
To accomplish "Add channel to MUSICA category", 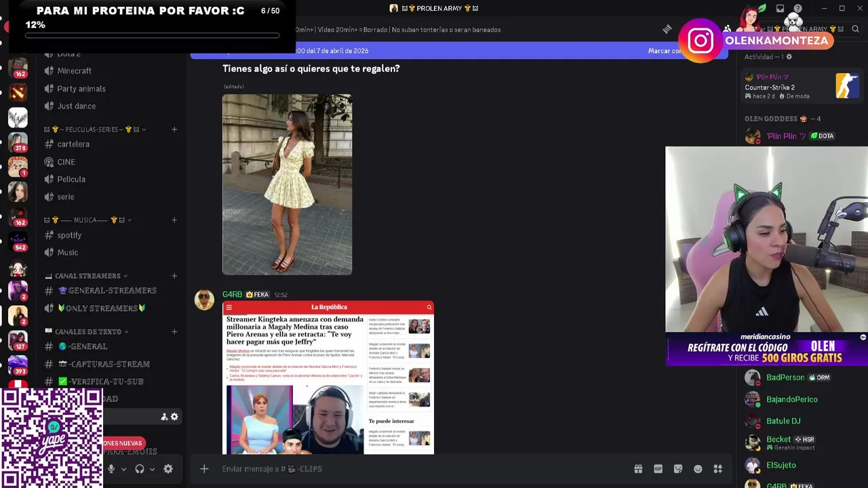I will pyautogui.click(x=174, y=220).
